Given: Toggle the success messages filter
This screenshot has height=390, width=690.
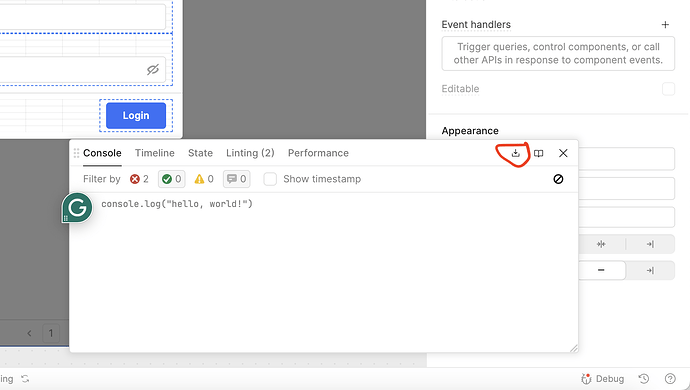Looking at the screenshot, I should [x=172, y=179].
